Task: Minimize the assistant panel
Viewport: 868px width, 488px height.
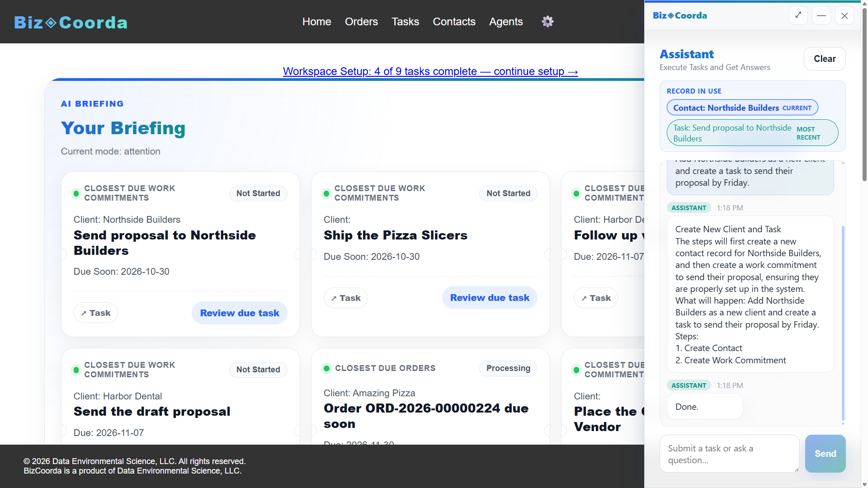Action: (x=821, y=15)
